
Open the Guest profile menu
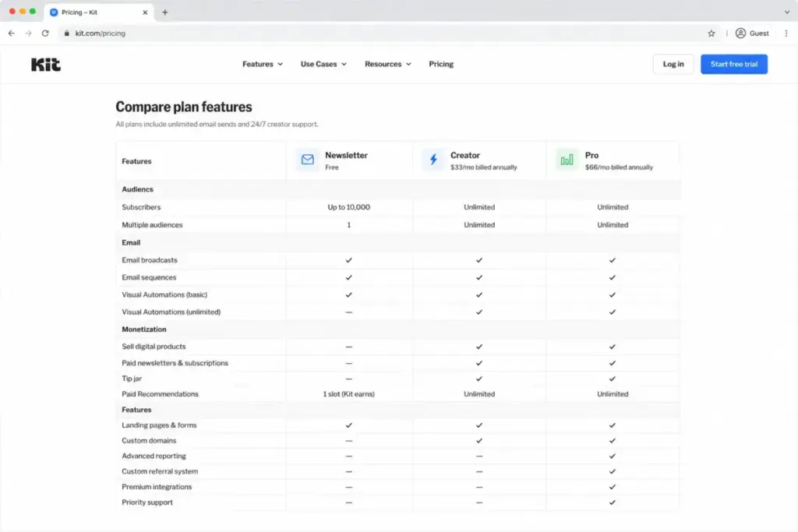(752, 33)
